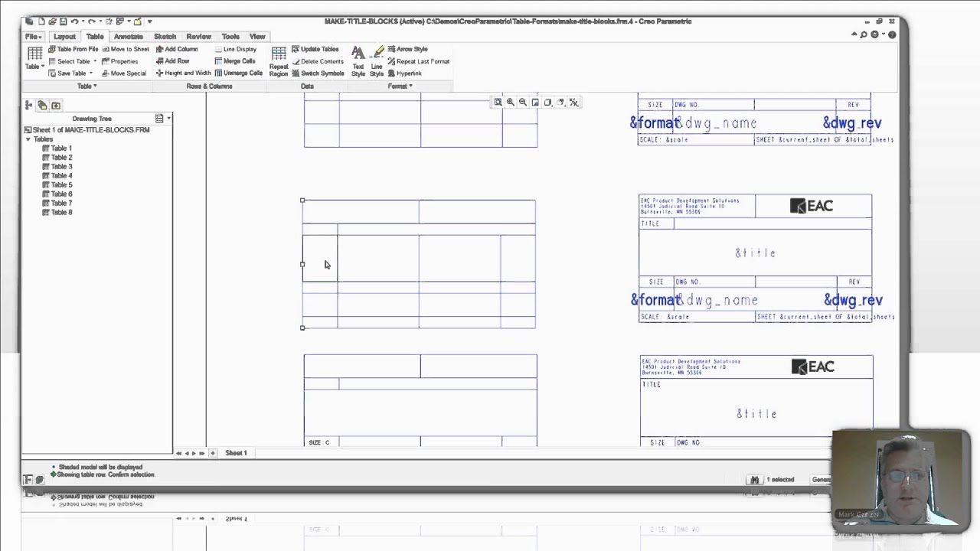This screenshot has height=551, width=980.
Task: Open the Table dropdown button in ribbon
Action: click(x=34, y=58)
